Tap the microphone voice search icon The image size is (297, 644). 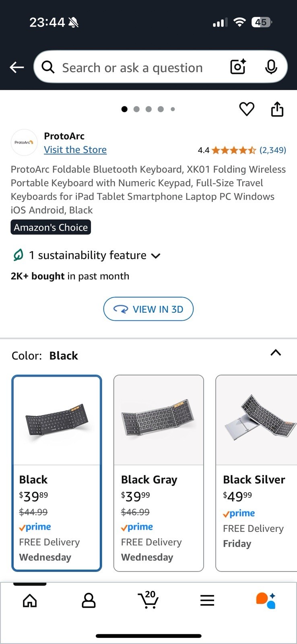click(271, 67)
